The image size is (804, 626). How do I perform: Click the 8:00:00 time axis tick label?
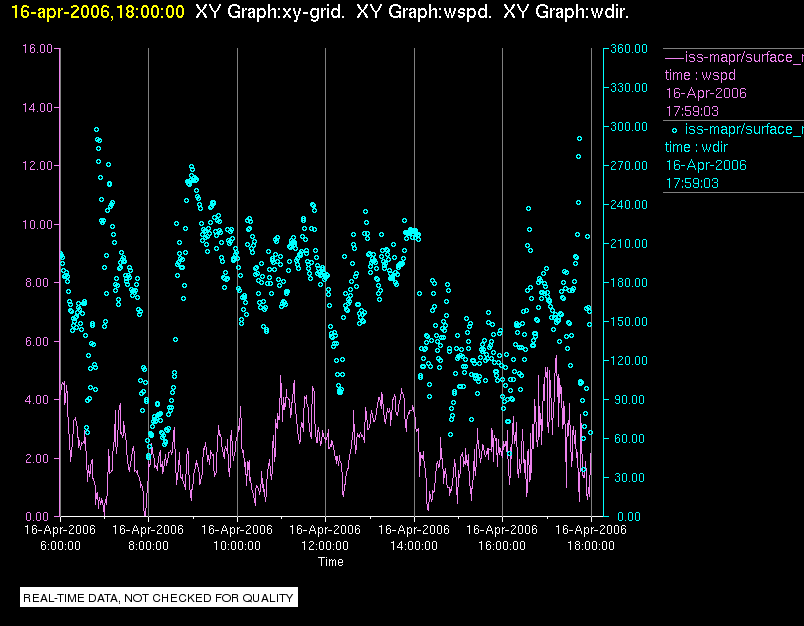[x=148, y=546]
